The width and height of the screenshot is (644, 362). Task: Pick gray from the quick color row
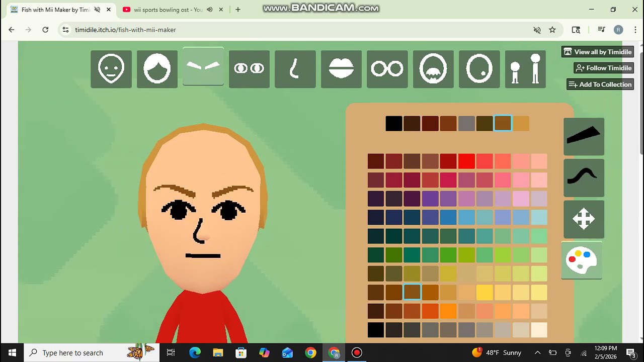466,124
